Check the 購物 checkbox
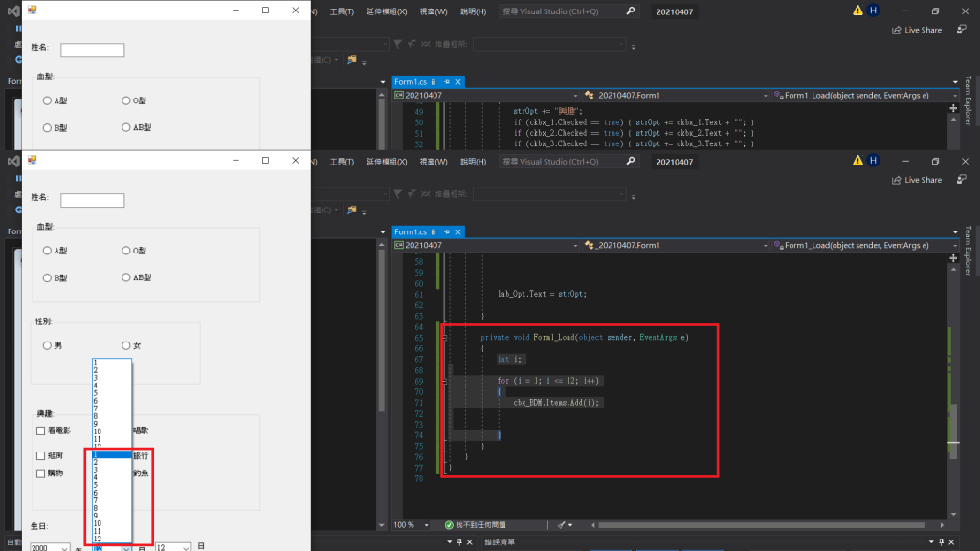Screen dimensions: 980x551 [x=40, y=474]
